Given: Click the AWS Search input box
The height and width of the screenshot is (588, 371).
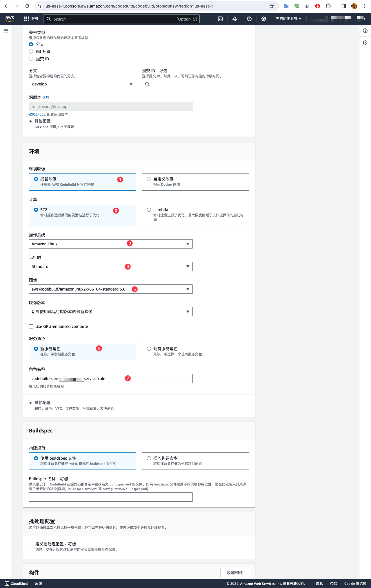Looking at the screenshot, I should click(x=121, y=19).
